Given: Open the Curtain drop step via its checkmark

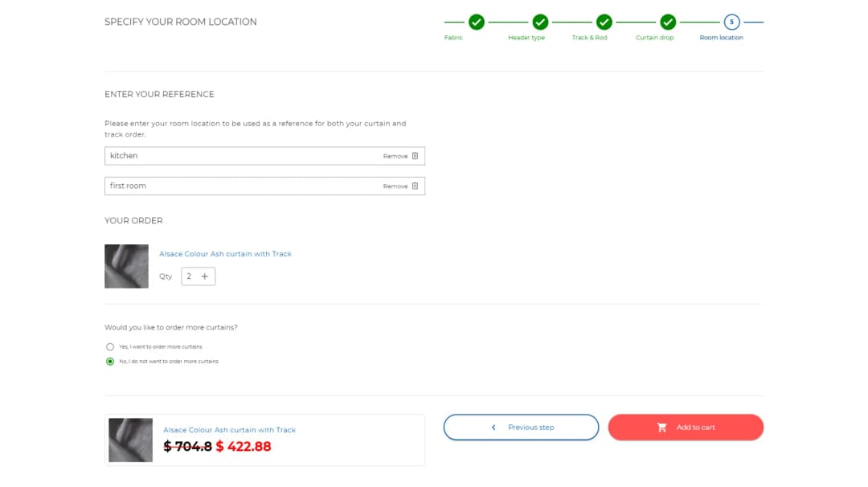Looking at the screenshot, I should [x=666, y=23].
